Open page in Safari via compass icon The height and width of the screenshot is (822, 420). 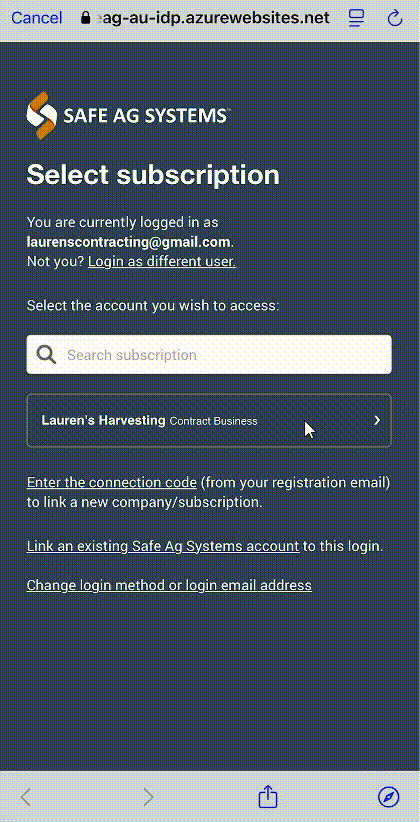[389, 797]
